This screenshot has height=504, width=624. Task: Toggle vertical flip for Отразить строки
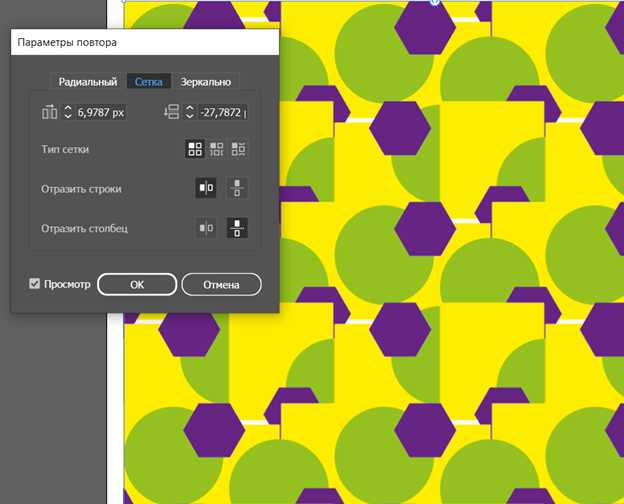click(237, 188)
